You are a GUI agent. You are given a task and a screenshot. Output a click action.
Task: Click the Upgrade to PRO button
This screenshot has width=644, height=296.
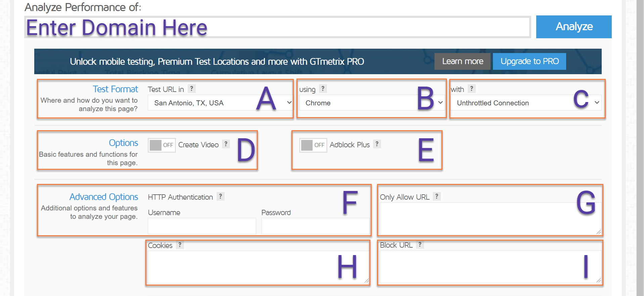pos(529,61)
